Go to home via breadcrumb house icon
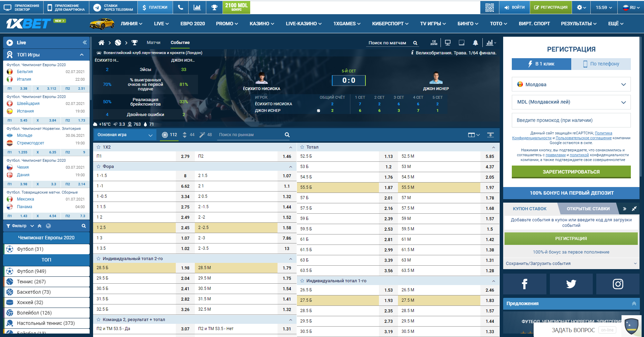The image size is (644, 337). (101, 43)
